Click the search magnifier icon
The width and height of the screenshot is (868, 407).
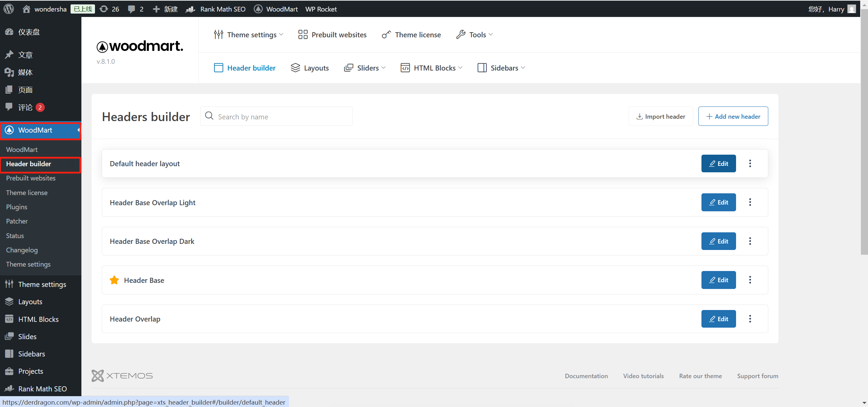tap(209, 116)
